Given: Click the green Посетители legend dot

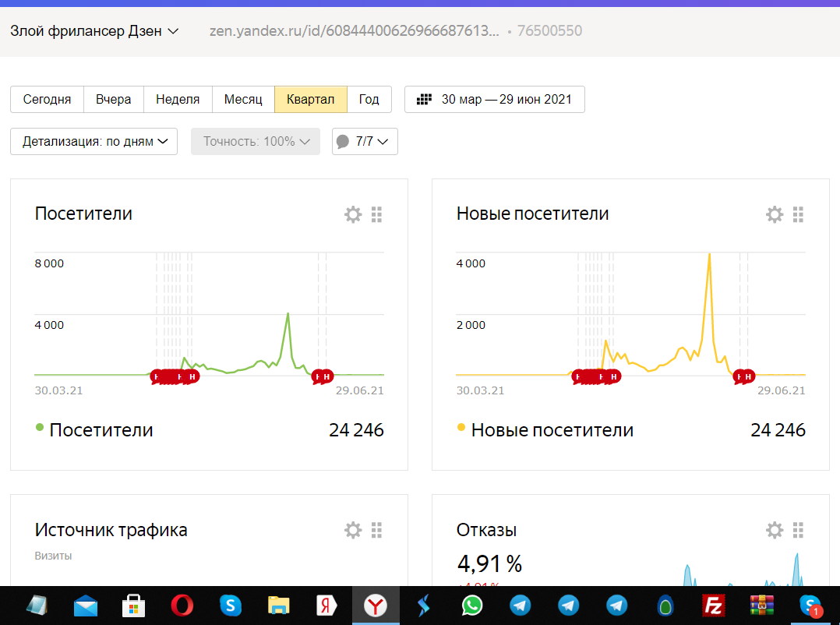Looking at the screenshot, I should [x=39, y=427].
